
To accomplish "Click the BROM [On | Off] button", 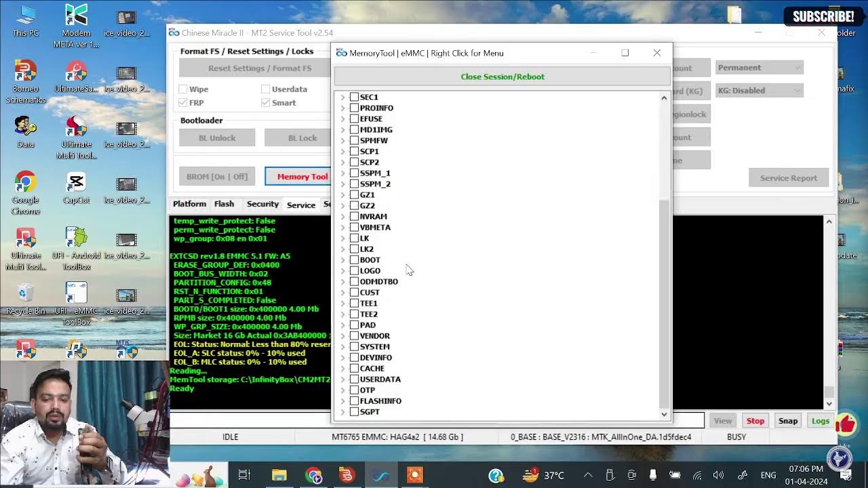I will tap(217, 176).
